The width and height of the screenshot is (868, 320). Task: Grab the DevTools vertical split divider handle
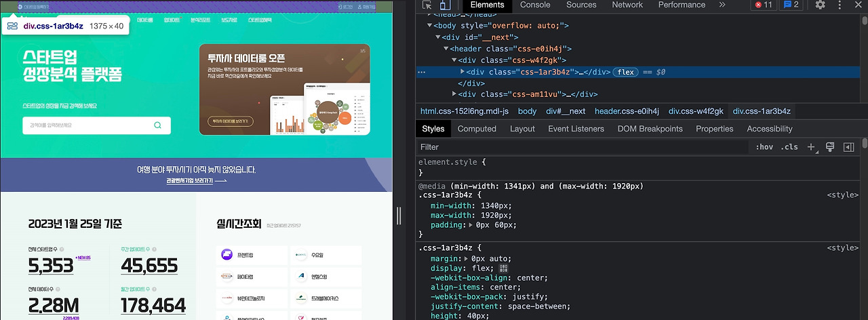pyautogui.click(x=398, y=215)
